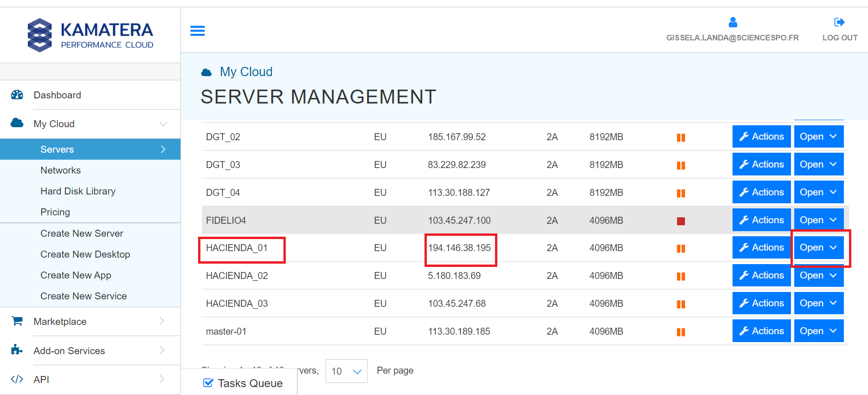
Task: Select IP address 103.45.247.100
Action: [x=459, y=220]
